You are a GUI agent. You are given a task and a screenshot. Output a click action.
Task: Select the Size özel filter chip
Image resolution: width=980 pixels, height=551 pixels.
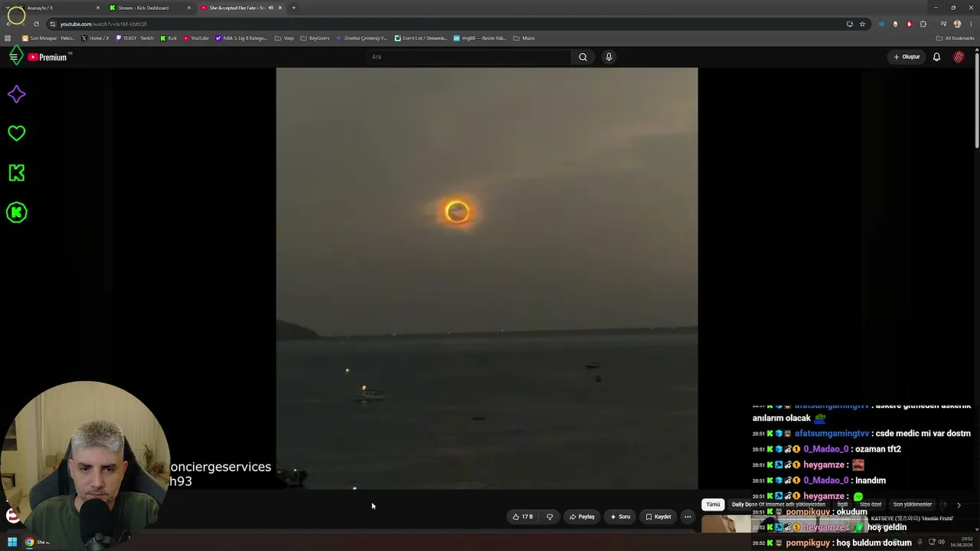(871, 504)
